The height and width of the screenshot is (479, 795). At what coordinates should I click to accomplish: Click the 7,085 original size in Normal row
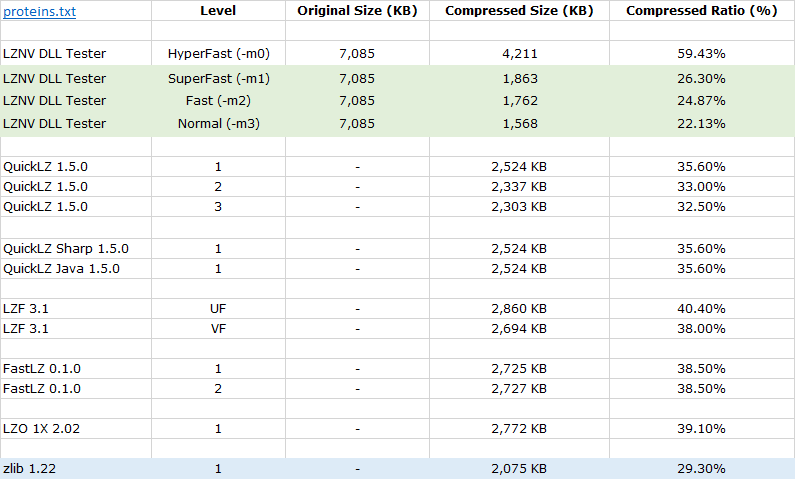coord(357,123)
